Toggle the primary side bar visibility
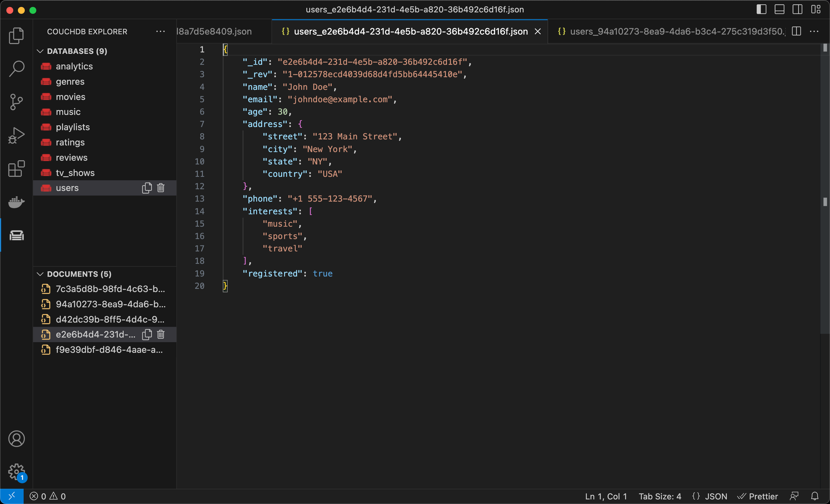This screenshot has height=504, width=830. (761, 10)
